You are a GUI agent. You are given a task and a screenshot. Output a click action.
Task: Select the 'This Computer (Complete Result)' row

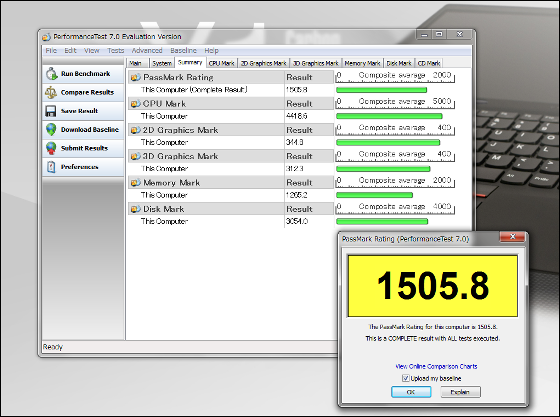206,90
